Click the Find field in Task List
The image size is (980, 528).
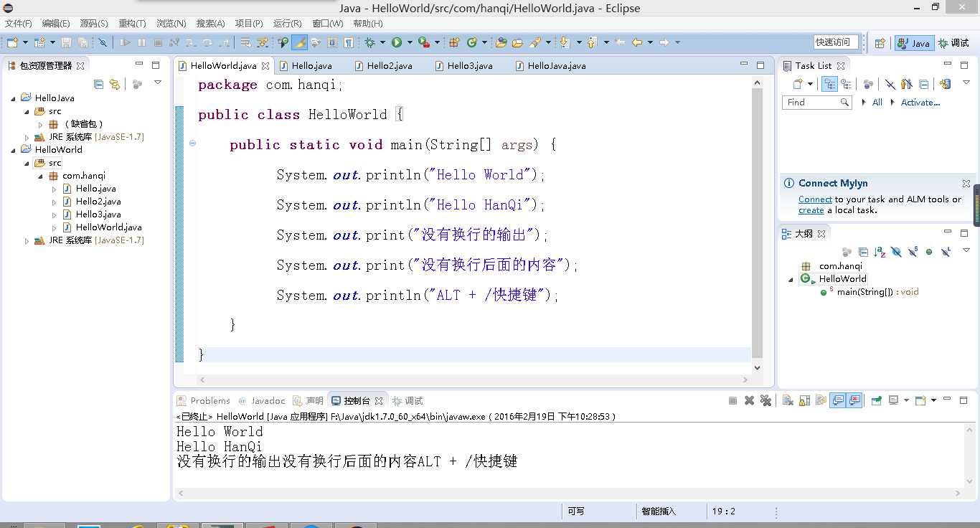click(x=817, y=103)
